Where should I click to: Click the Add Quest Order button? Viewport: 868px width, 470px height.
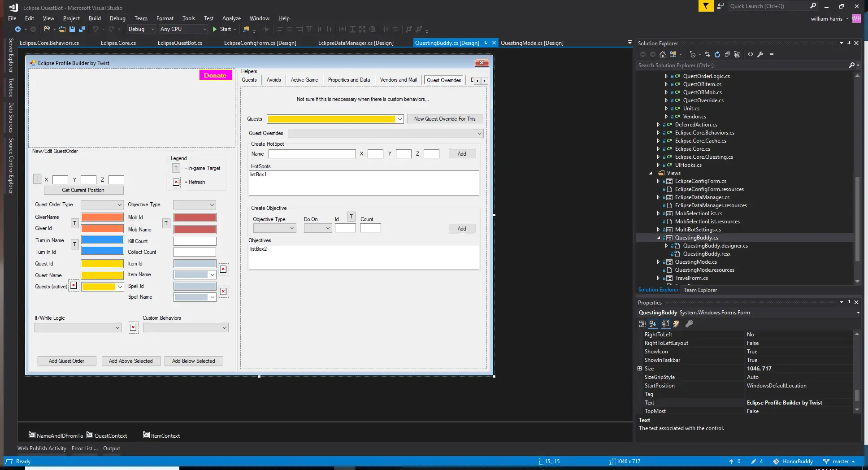pyautogui.click(x=66, y=361)
